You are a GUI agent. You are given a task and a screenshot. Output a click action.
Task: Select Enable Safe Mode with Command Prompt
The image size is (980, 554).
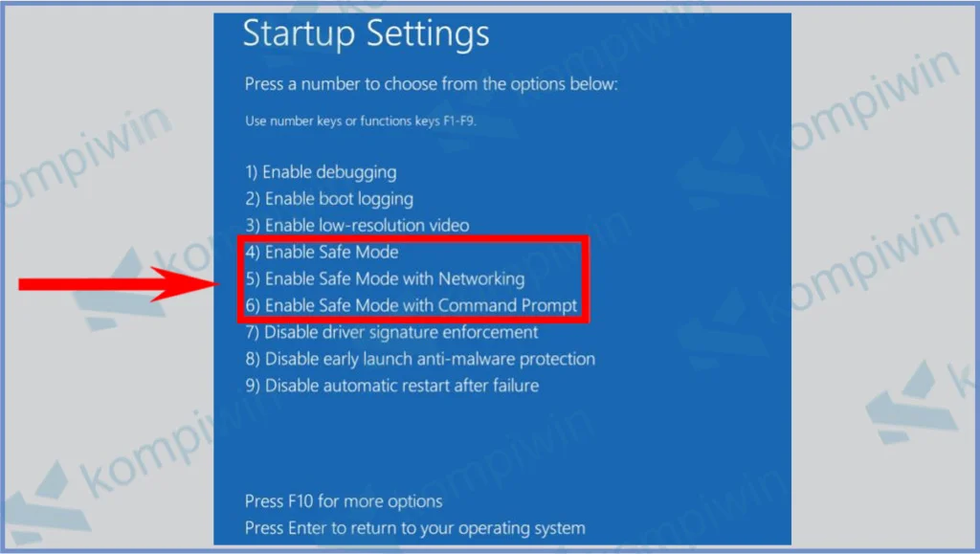click(x=412, y=306)
